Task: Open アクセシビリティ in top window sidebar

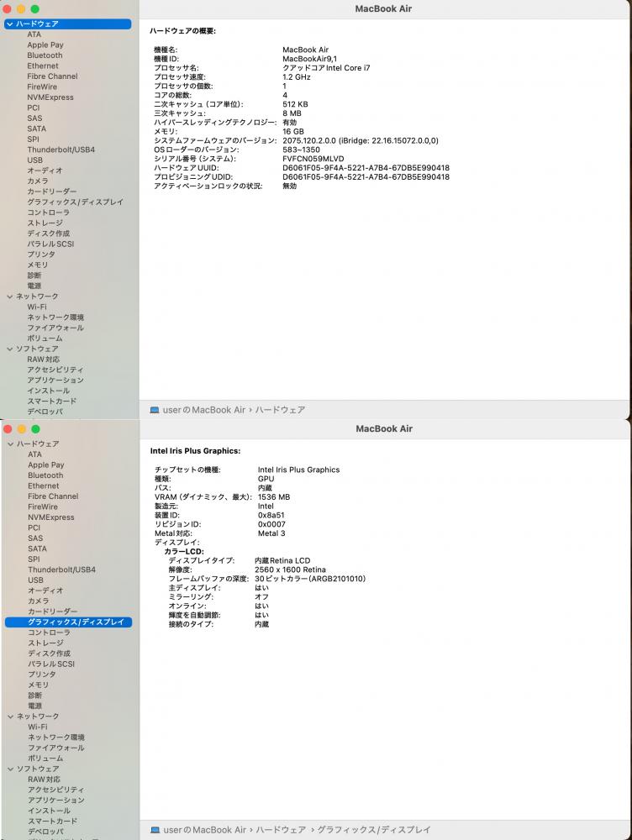Action: click(x=55, y=370)
